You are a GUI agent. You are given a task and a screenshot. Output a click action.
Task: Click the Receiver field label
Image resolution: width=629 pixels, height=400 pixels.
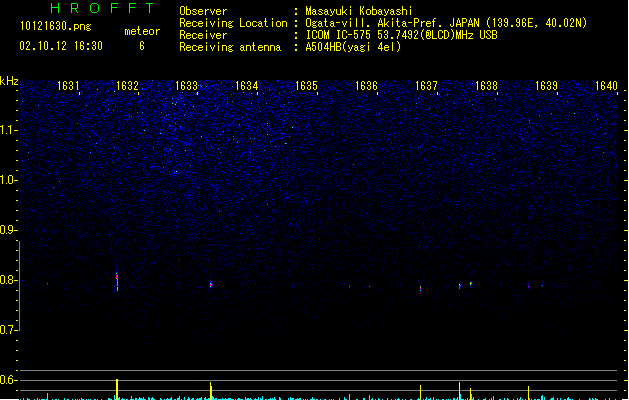pos(203,35)
